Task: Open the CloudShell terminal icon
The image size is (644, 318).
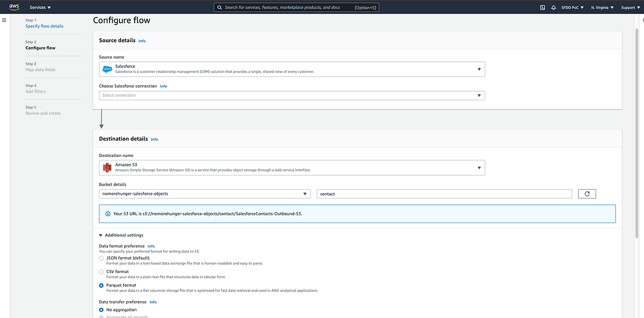Action: [542, 8]
